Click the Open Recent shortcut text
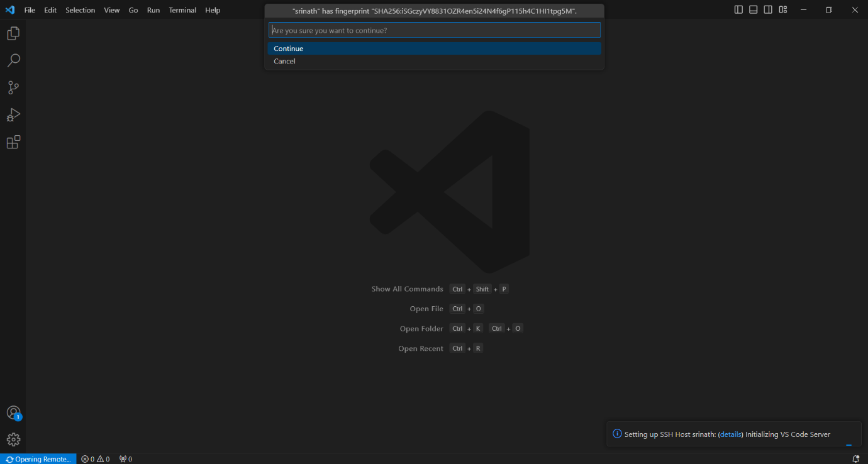 point(421,348)
